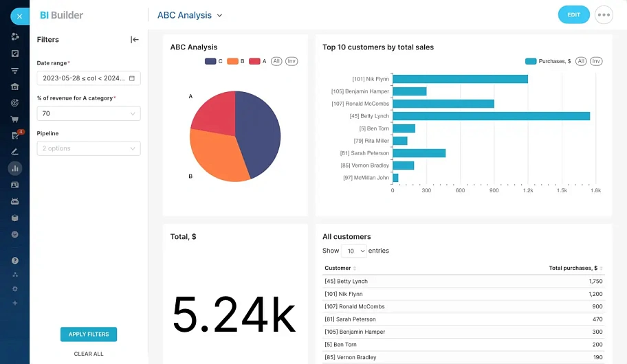Expand the % of revenue dropdown
The image size is (627, 364).
tap(89, 114)
